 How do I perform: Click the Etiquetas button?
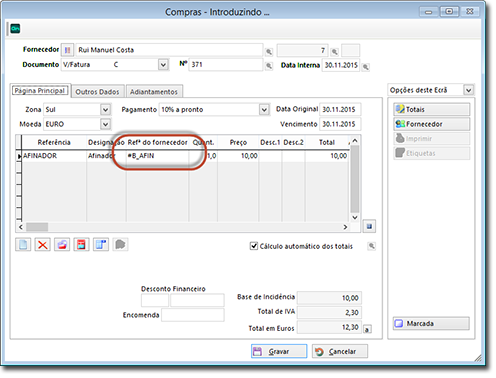(432, 153)
